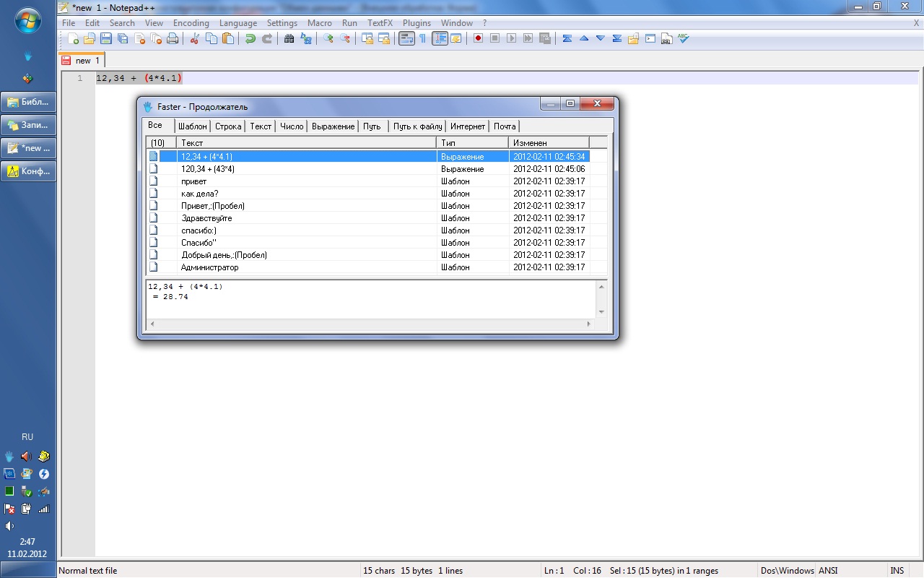Select the 'new 1' document tab
The width and height of the screenshot is (924, 578).
point(83,61)
